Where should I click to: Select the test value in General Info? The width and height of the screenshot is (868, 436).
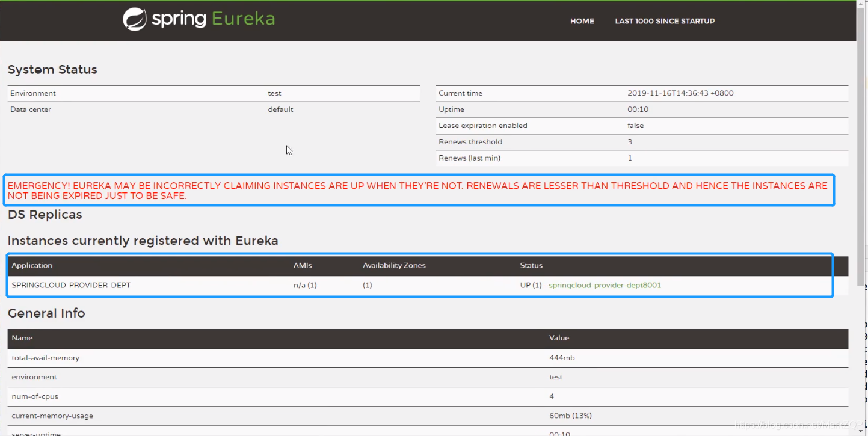click(556, 377)
